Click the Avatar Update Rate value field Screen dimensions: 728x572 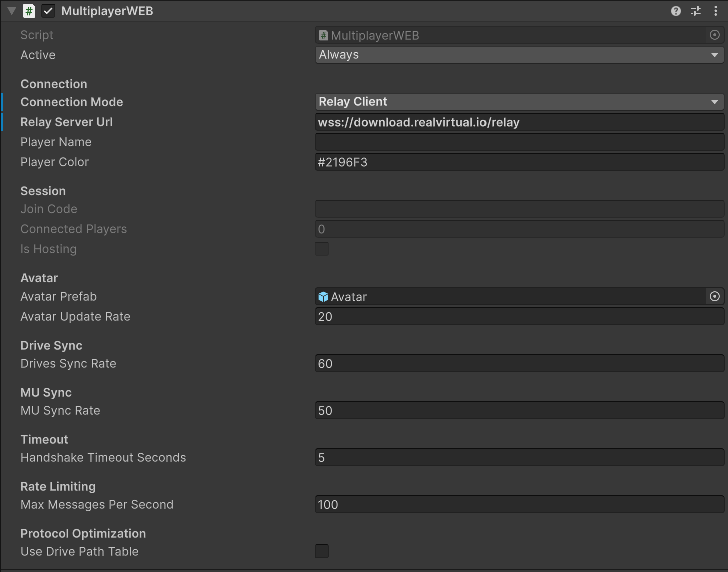coord(519,317)
